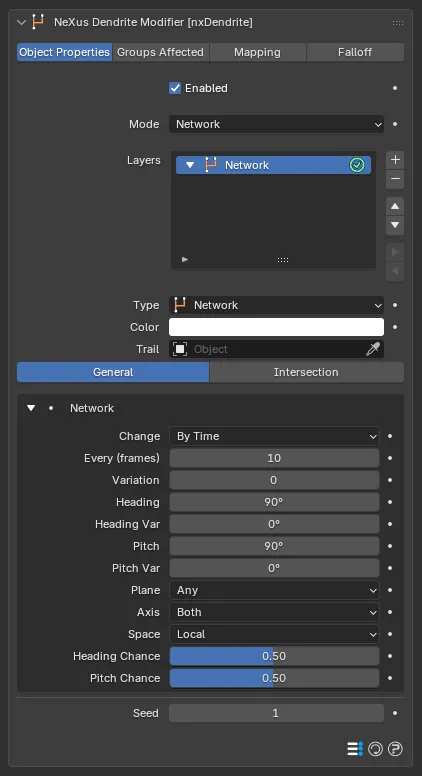Open the Falloff tab
Image resolution: width=422 pixels, height=776 pixels.
coord(355,52)
